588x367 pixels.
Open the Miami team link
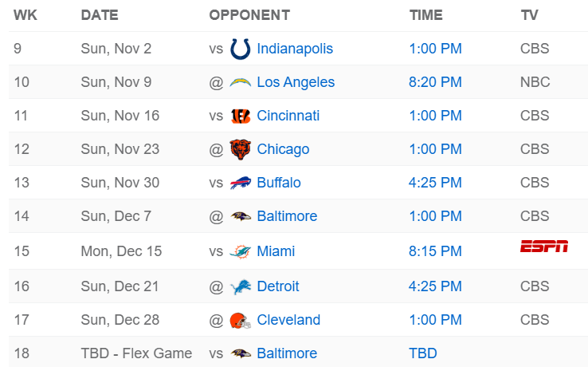click(x=276, y=251)
